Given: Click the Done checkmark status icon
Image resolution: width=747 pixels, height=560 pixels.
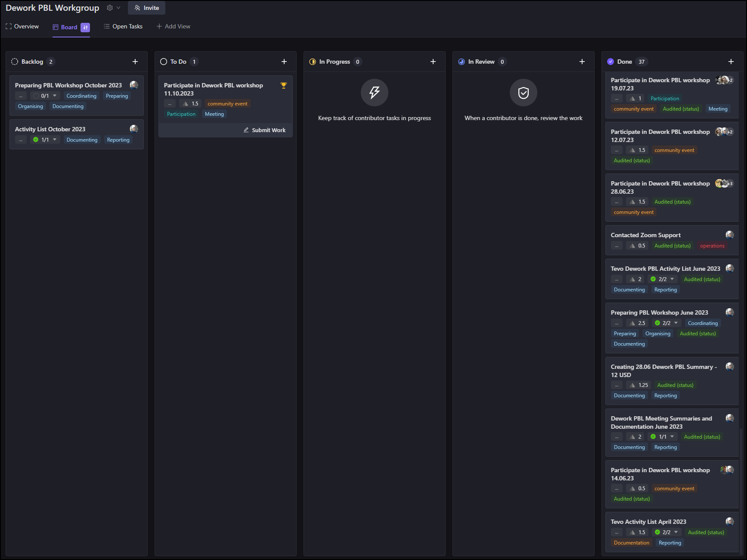Looking at the screenshot, I should (x=611, y=62).
